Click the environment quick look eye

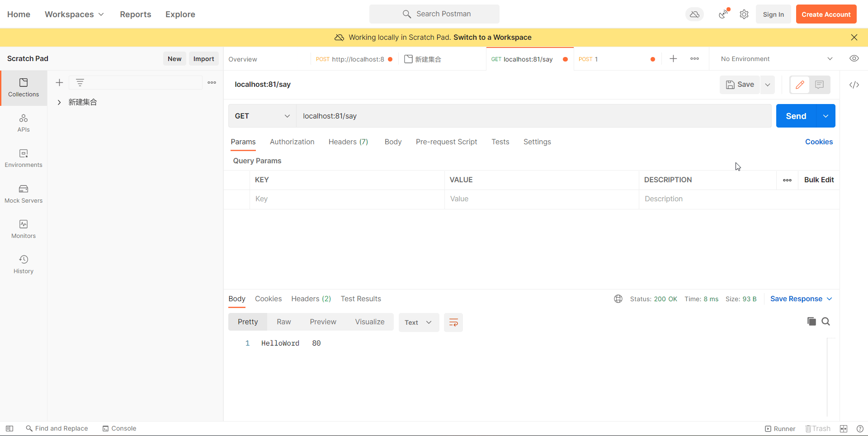coord(854,58)
